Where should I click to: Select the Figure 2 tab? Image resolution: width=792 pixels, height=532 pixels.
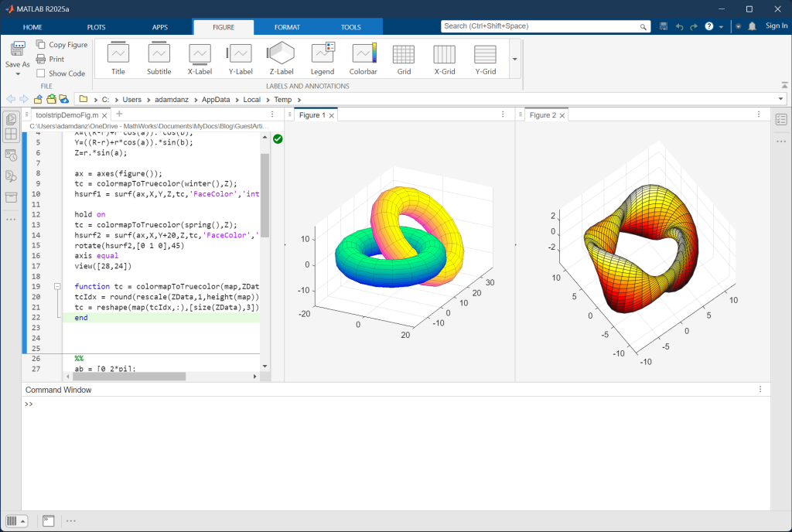pyautogui.click(x=542, y=115)
